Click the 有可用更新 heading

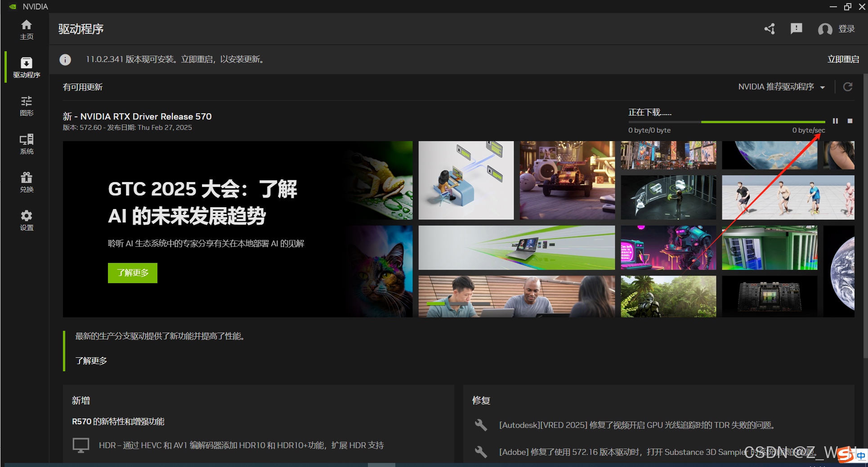click(83, 87)
